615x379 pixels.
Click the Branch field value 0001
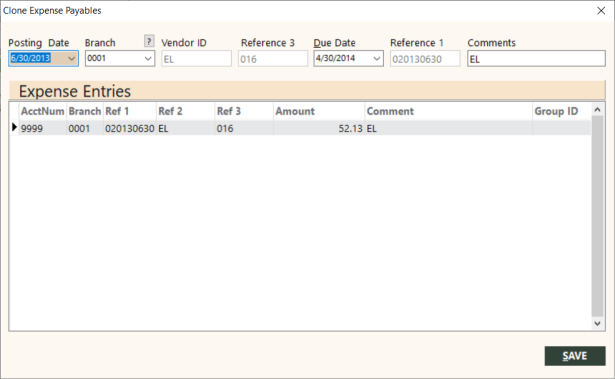pos(96,58)
